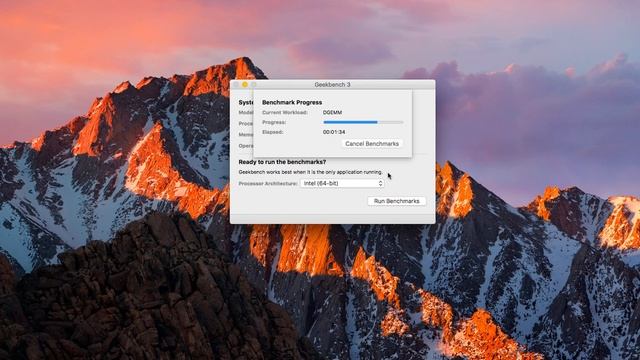The image size is (640, 360).
Task: Click the Elapsed label
Action: point(272,132)
